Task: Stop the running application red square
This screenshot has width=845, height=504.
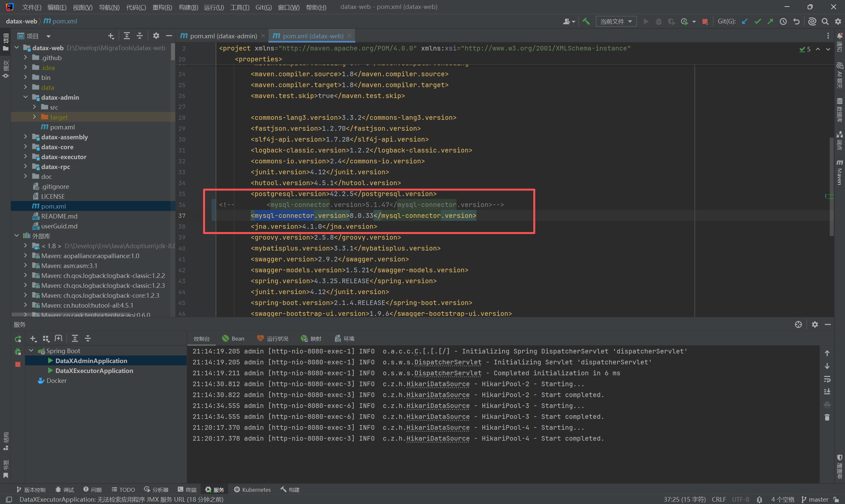Action: [18, 364]
